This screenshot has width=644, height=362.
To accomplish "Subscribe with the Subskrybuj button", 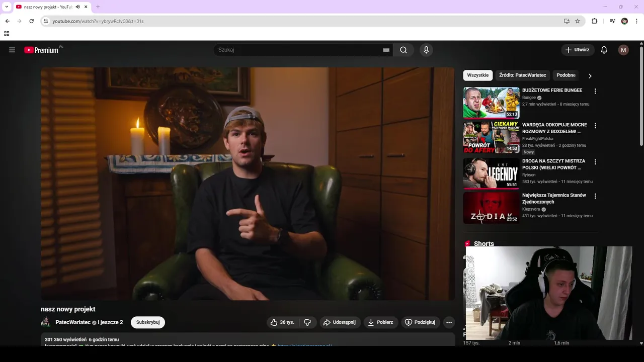I will click(x=148, y=322).
